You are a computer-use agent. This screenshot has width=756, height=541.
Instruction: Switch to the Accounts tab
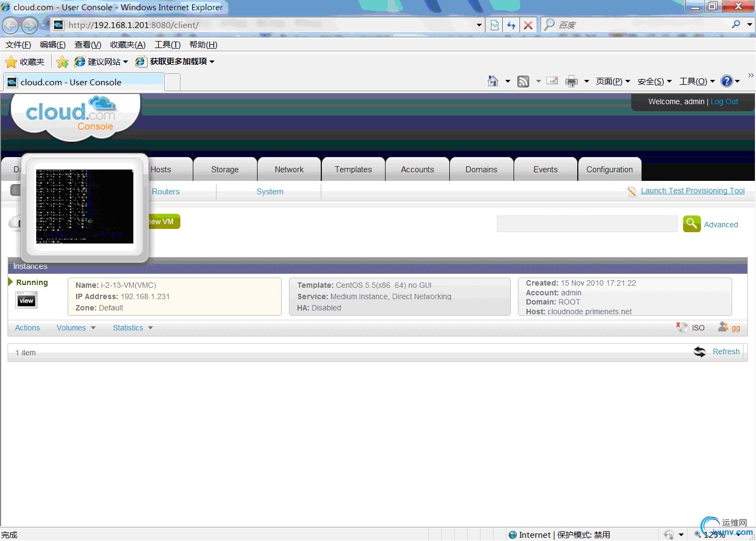point(417,170)
